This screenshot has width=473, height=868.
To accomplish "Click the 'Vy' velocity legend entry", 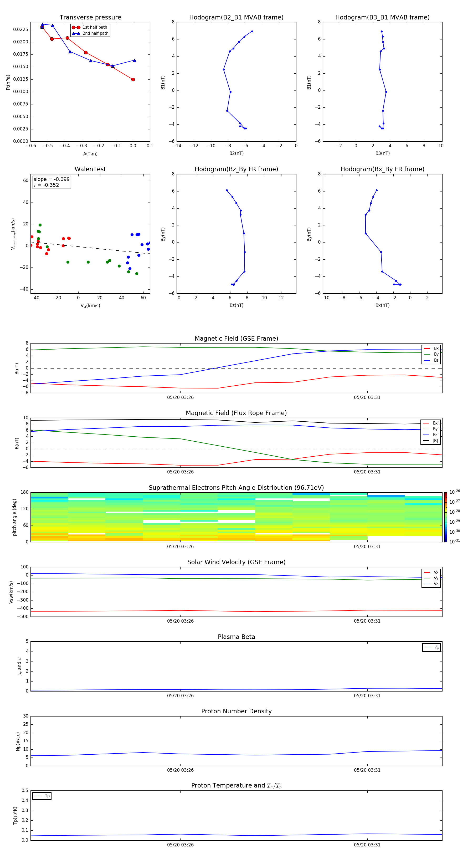I will (431, 578).
